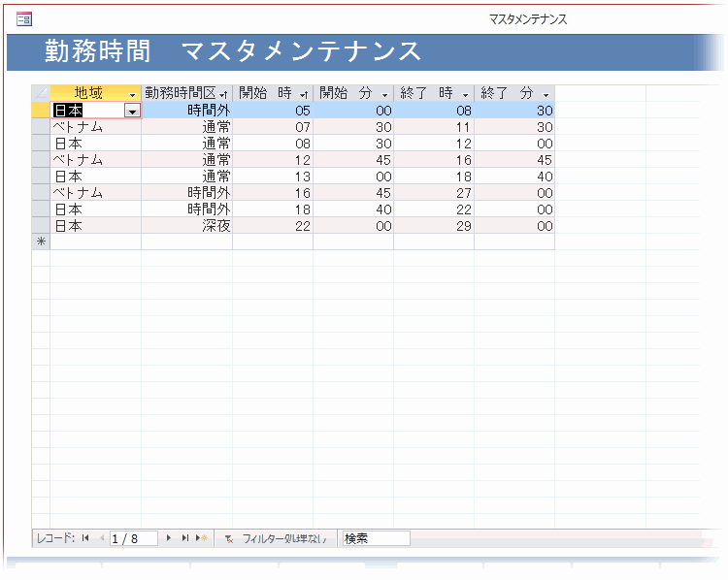Open the 開始 分 column header dropdown
The height and width of the screenshot is (580, 728).
coord(385,95)
